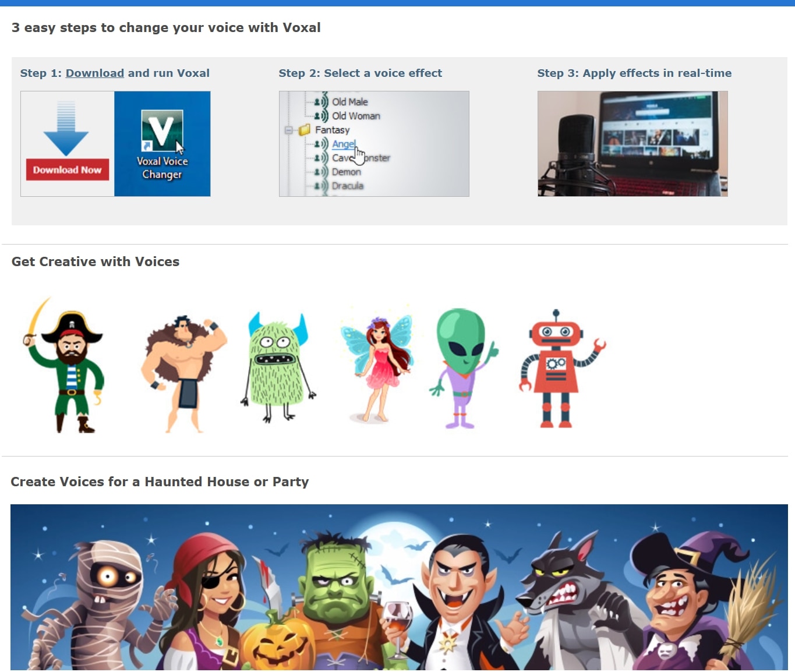795x672 pixels.
Task: Click the '3 easy steps to change your voice' heading
Action: point(166,28)
